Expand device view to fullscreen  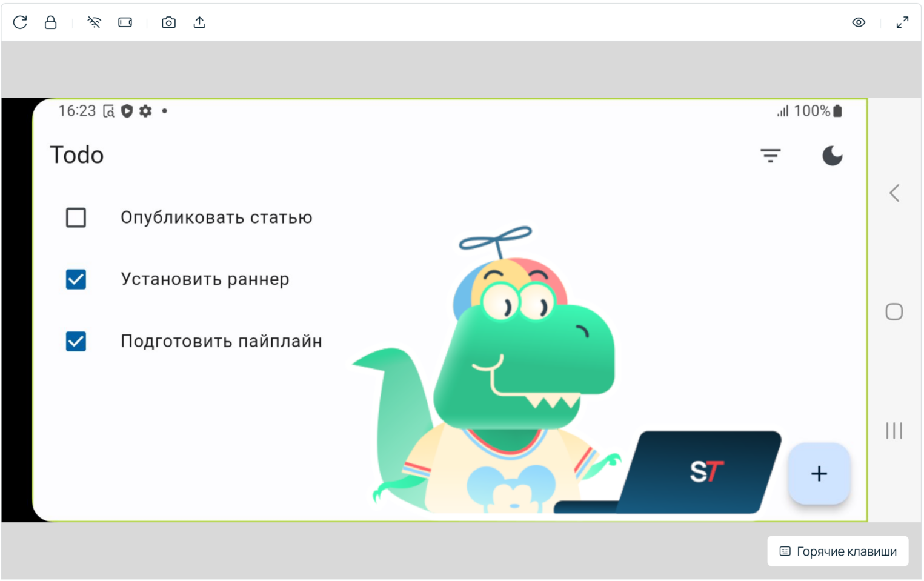pyautogui.click(x=902, y=22)
